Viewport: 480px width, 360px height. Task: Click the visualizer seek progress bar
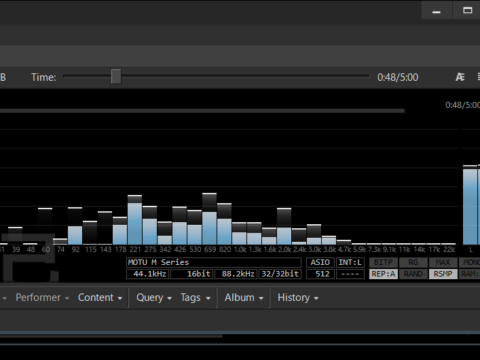pos(202,111)
